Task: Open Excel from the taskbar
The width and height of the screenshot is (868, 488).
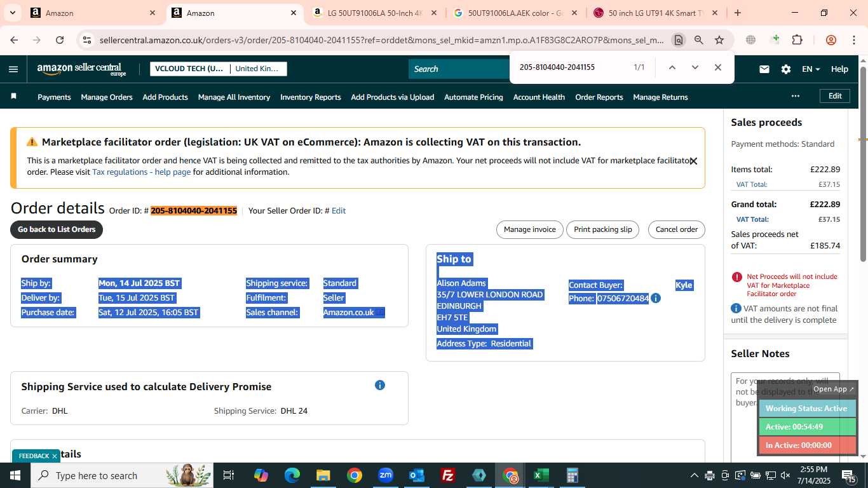Action: click(541, 475)
